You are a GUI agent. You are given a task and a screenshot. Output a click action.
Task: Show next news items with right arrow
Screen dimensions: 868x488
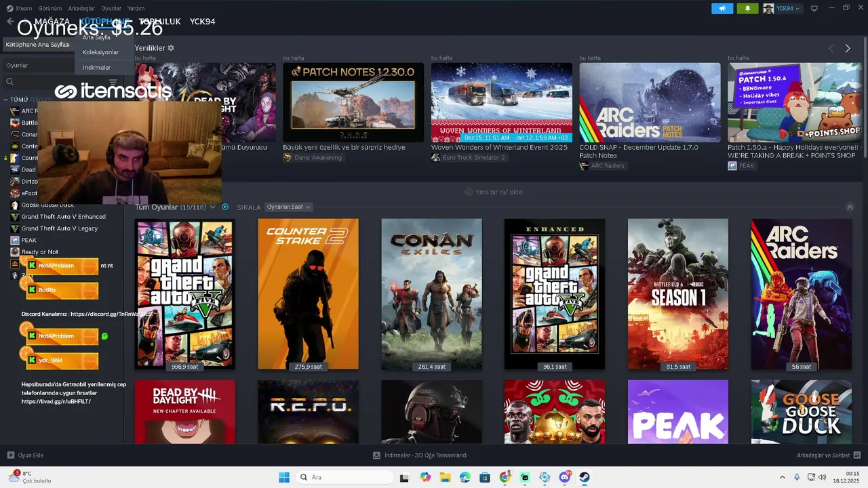(x=848, y=48)
